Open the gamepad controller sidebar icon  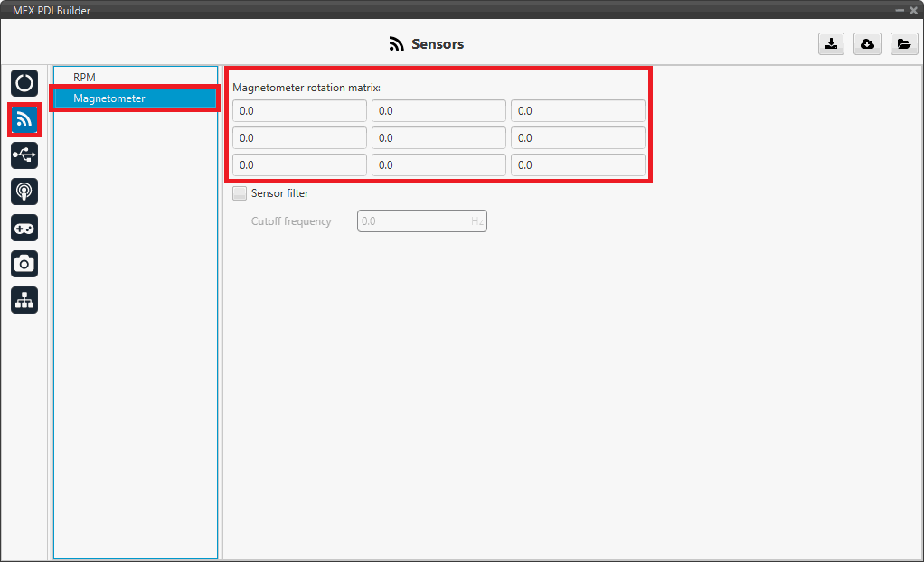pyautogui.click(x=24, y=228)
